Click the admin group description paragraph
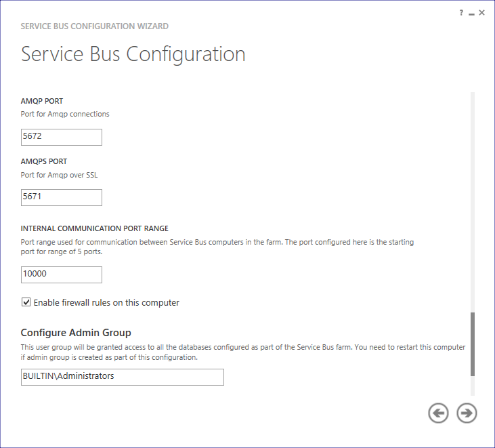The width and height of the screenshot is (495, 448). click(243, 352)
